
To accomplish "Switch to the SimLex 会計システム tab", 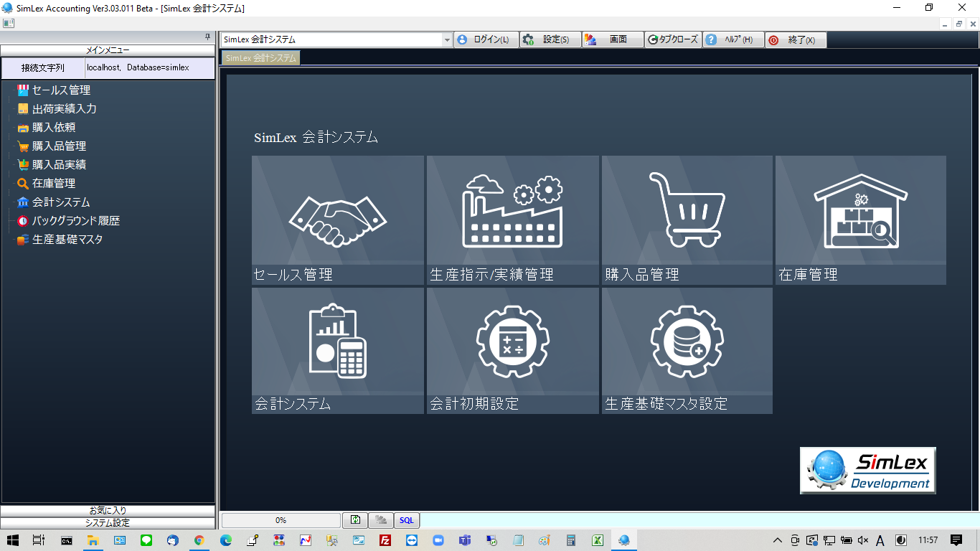I will (x=260, y=58).
